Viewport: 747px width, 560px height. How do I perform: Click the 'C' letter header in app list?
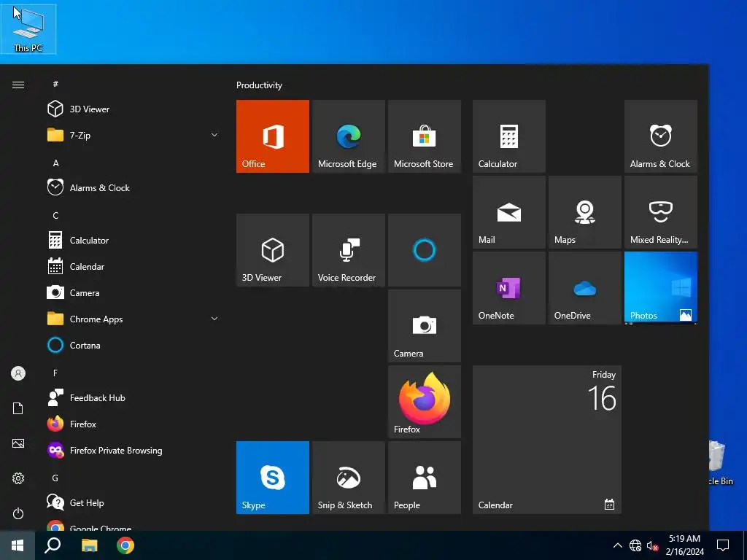tap(55, 216)
